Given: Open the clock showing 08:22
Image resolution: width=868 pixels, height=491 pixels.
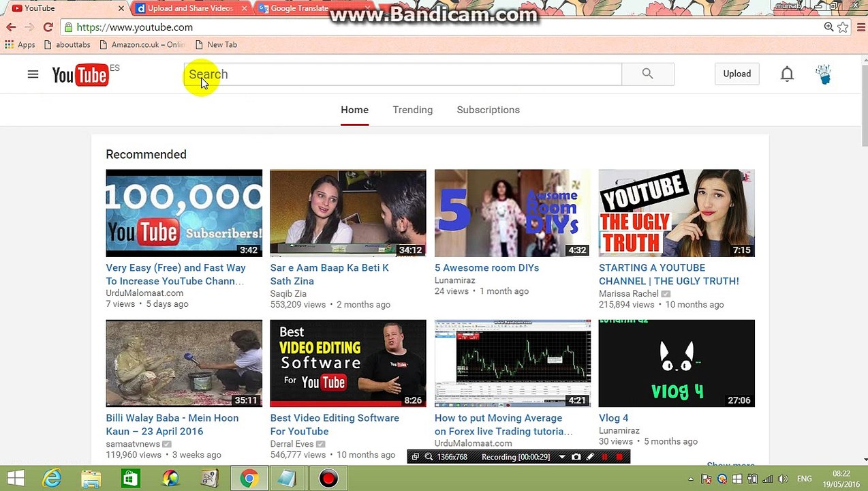Looking at the screenshot, I should (x=841, y=479).
